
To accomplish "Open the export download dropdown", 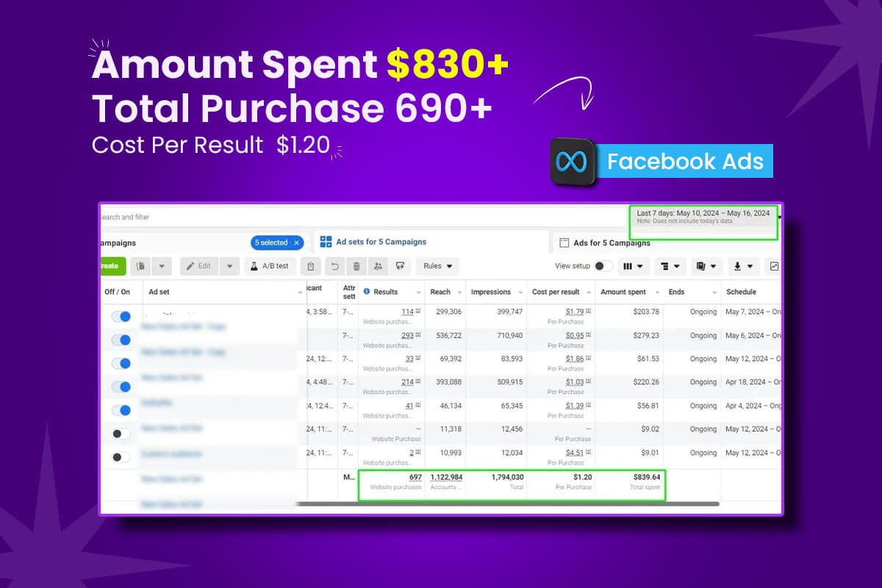I will [744, 266].
